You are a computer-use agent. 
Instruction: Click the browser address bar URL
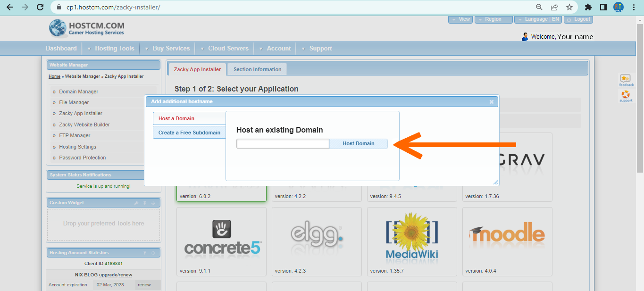tap(113, 8)
